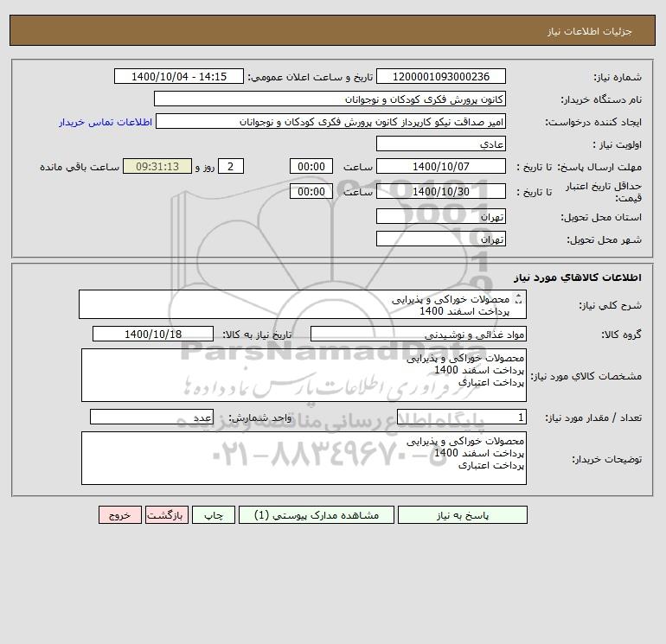Open مشاهده مدارک پیوستی (1) button
The height and width of the screenshot is (644, 666).
click(317, 515)
